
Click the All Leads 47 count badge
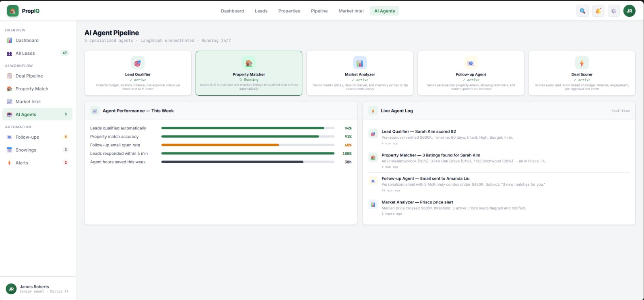click(x=65, y=53)
